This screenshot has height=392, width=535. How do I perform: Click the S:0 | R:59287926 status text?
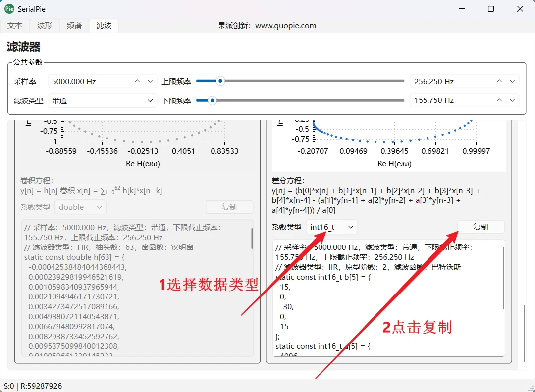(33, 386)
